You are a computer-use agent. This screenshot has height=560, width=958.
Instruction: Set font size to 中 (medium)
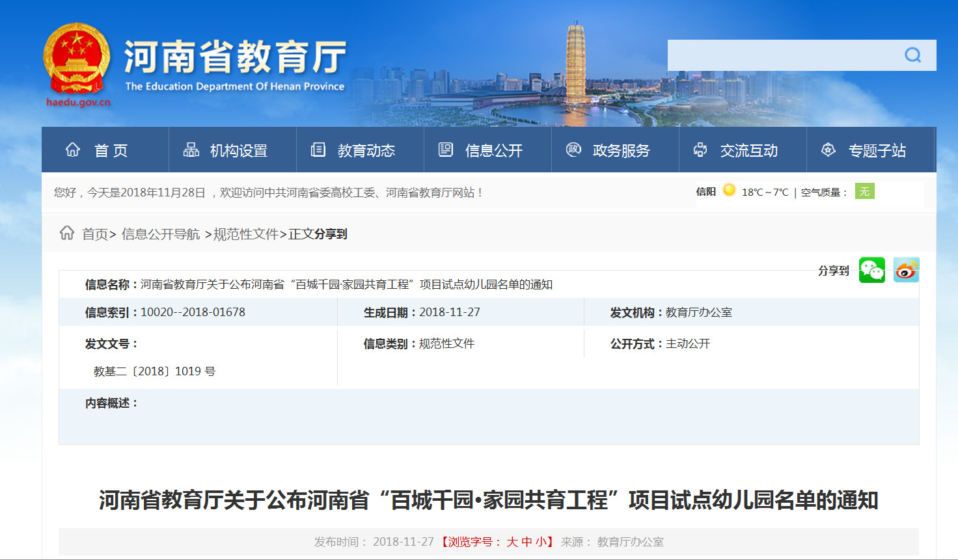coord(527,542)
